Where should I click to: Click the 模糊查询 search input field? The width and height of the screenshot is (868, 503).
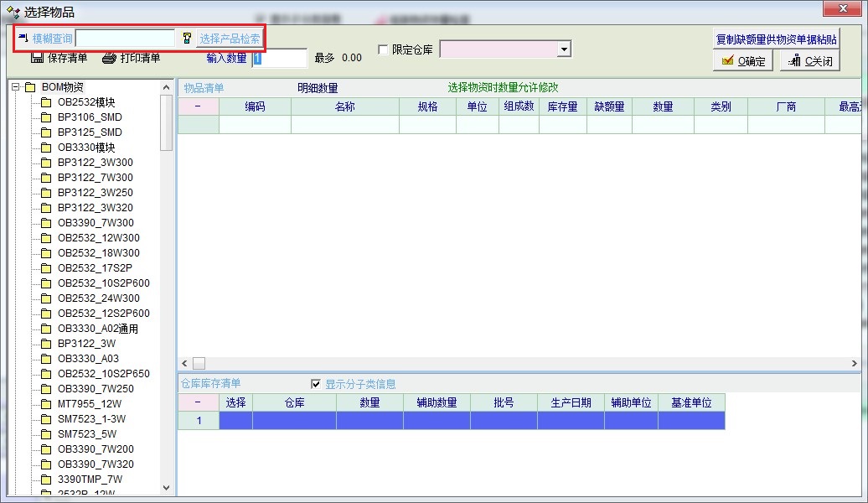[x=126, y=39]
